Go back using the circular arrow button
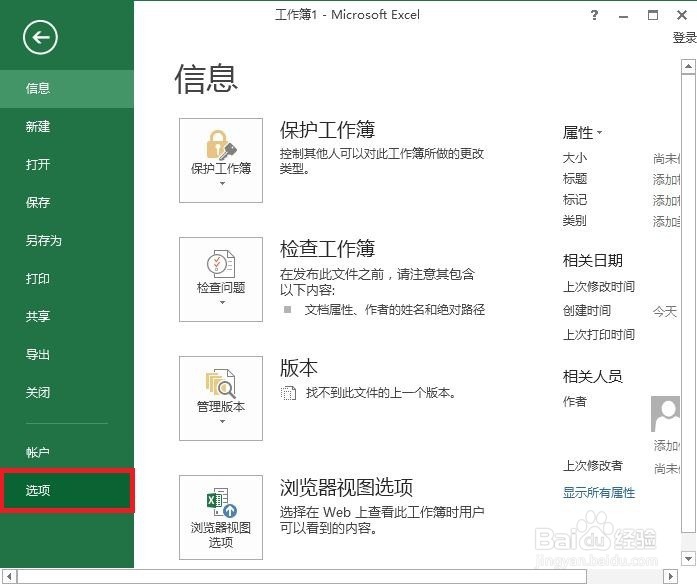 tap(40, 37)
